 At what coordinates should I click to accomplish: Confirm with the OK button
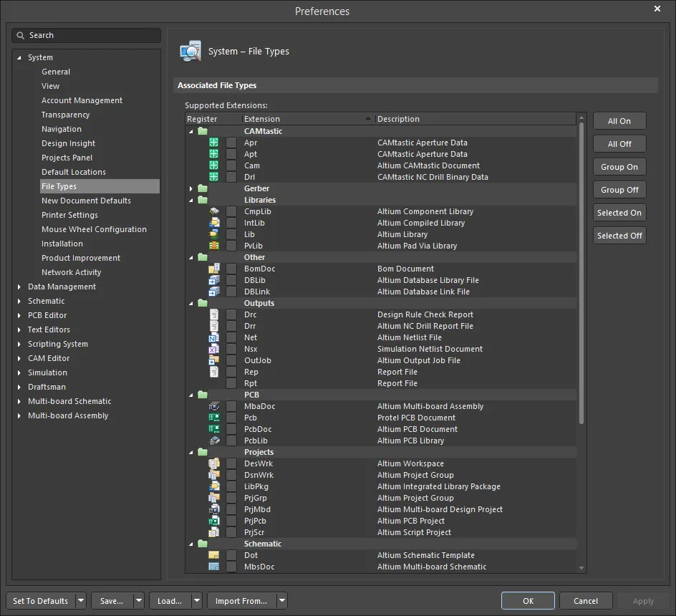click(x=528, y=600)
